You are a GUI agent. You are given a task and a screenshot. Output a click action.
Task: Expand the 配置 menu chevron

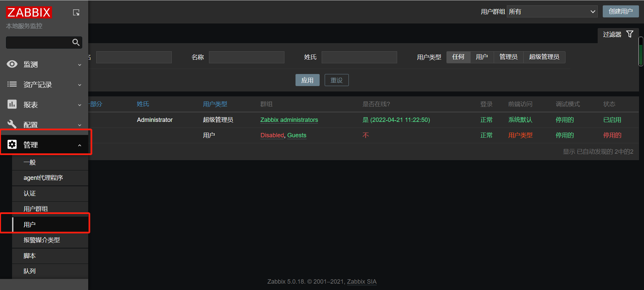point(79,125)
